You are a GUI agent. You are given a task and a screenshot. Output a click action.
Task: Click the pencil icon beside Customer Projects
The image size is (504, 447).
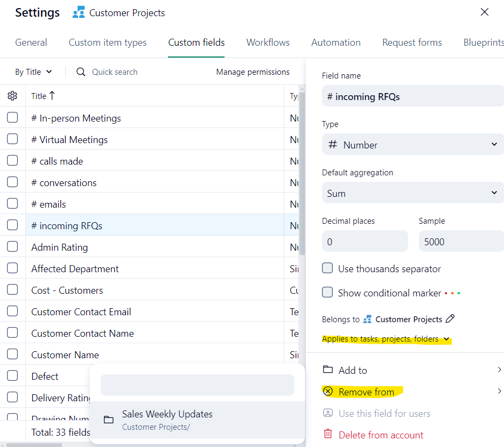pos(451,319)
